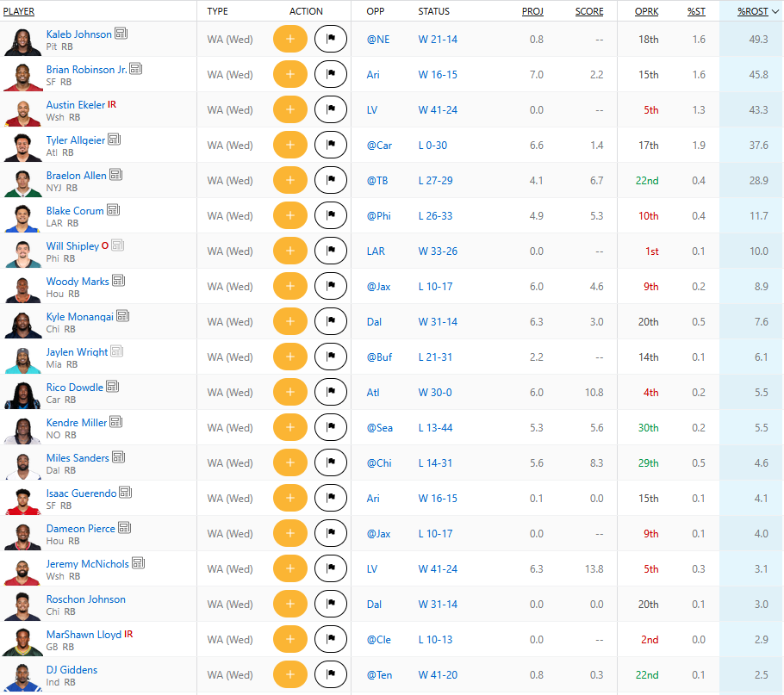Add Kaleb Johnson with the plus button

point(290,39)
